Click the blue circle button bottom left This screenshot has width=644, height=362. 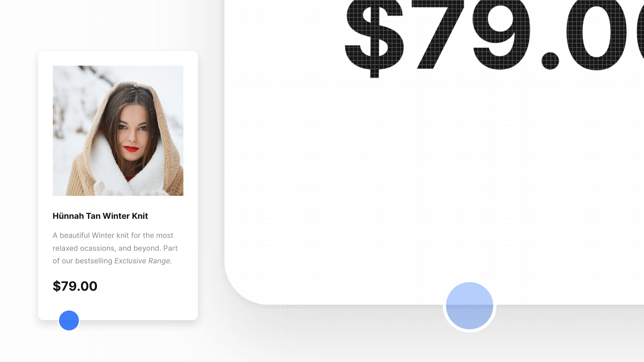(x=69, y=320)
